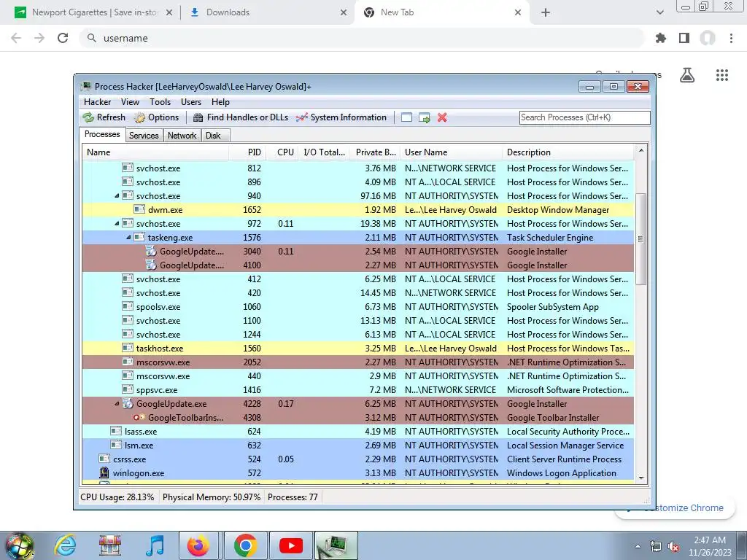The width and height of the screenshot is (747, 560).
Task: Click the find window toolbar icon
Action: click(406, 117)
